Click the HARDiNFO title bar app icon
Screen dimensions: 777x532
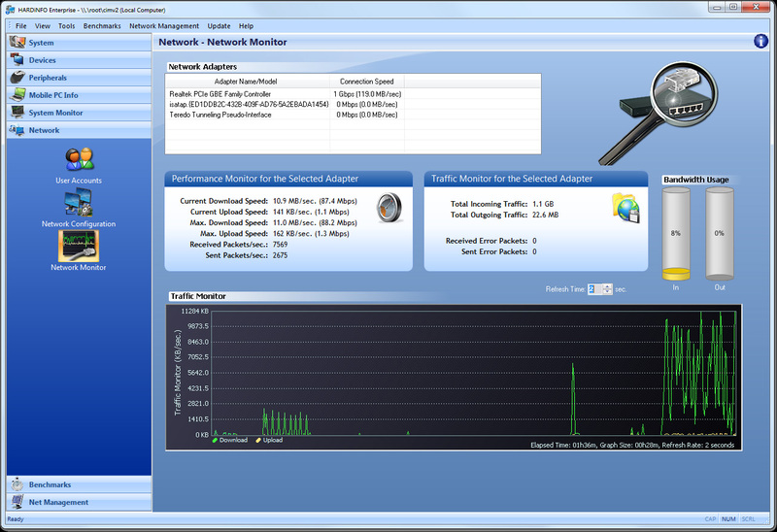[x=10, y=10]
